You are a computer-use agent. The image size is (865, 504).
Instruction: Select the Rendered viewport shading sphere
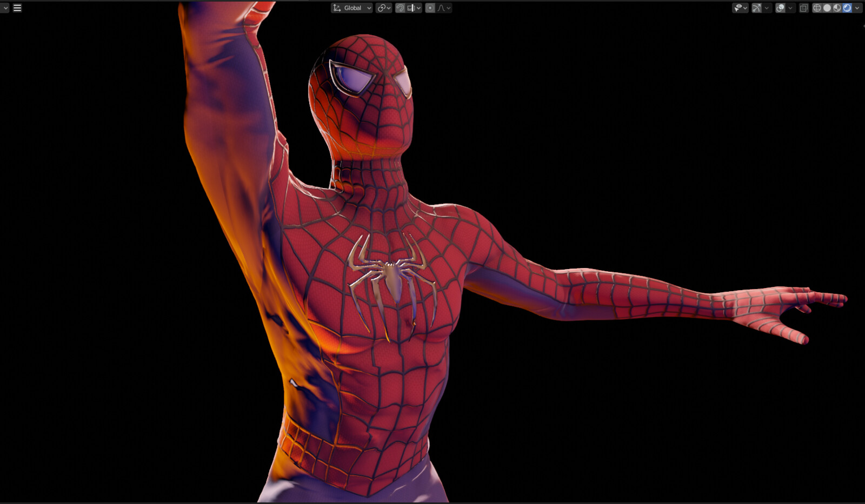click(847, 8)
